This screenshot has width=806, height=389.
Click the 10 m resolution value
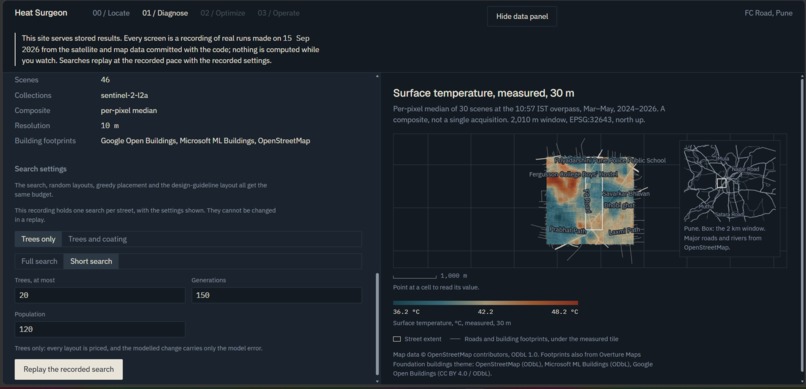point(109,125)
